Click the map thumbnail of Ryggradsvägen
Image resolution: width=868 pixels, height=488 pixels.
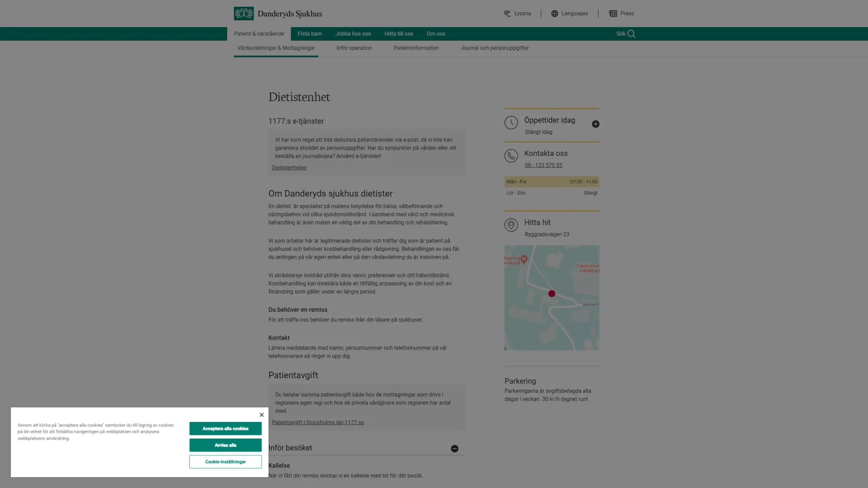point(552,298)
